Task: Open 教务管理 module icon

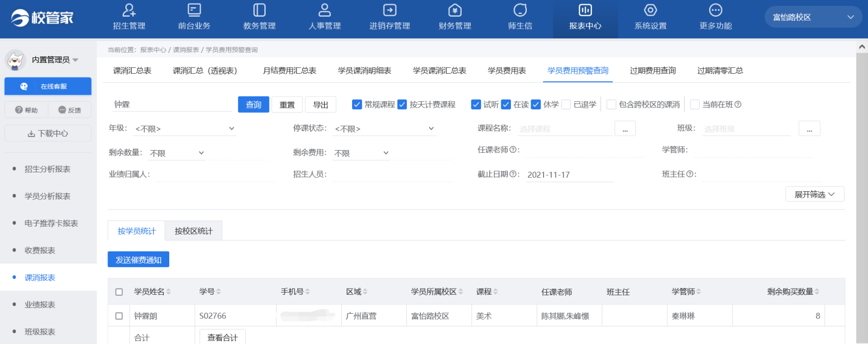Action: (259, 10)
